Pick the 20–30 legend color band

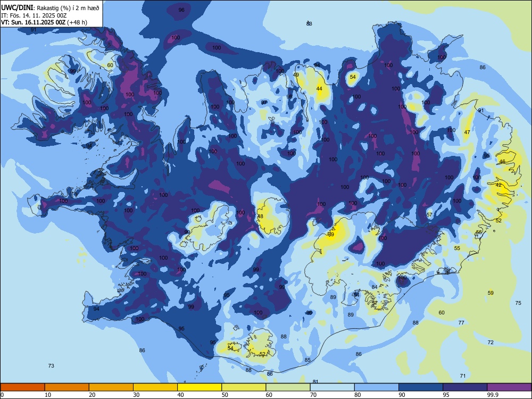pyautogui.click(x=111, y=387)
